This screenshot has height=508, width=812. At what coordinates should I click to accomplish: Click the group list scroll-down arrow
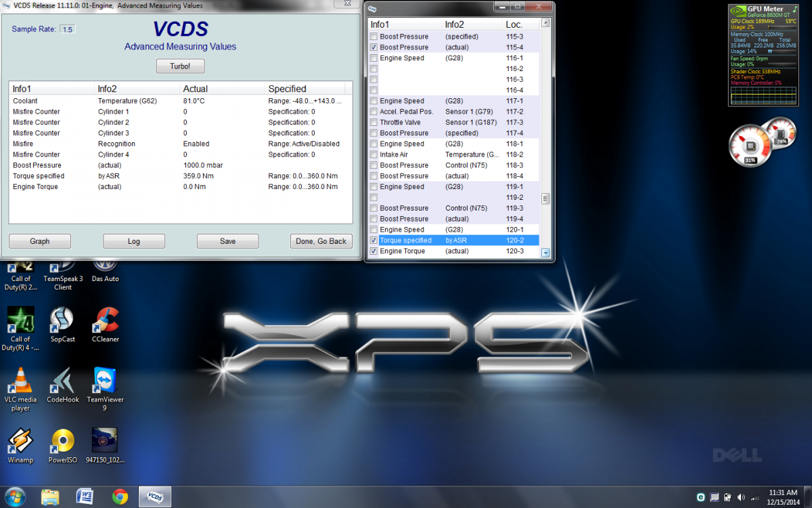tap(546, 253)
